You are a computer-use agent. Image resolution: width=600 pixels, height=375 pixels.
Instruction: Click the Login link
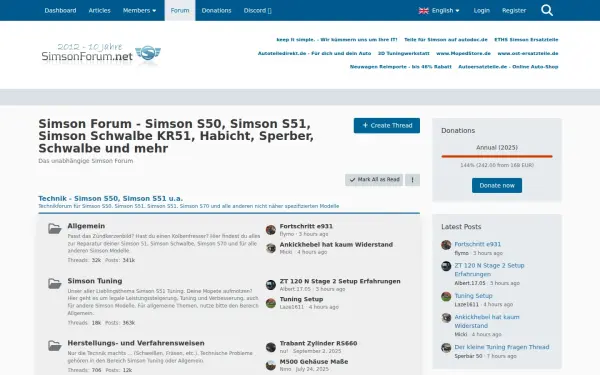click(481, 10)
